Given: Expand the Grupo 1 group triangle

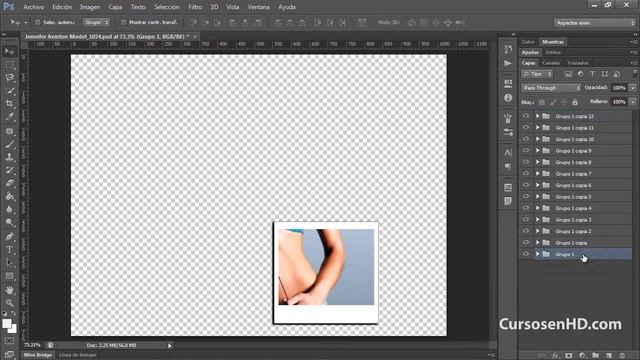Looking at the screenshot, I should (538, 254).
